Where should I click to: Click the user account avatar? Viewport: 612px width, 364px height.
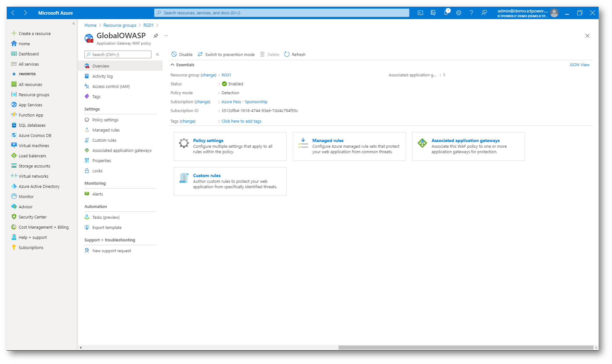point(554,13)
